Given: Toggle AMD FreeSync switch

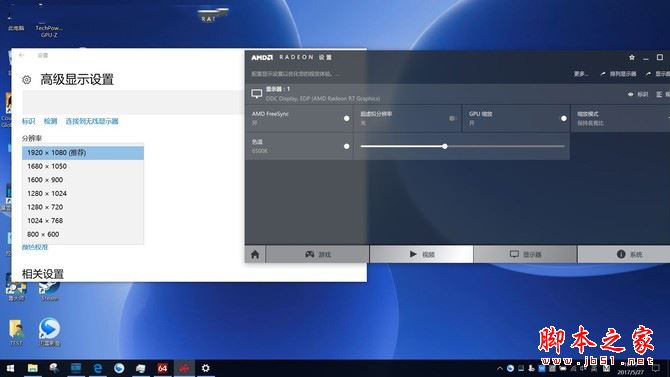Looking at the screenshot, I should click(x=347, y=118).
